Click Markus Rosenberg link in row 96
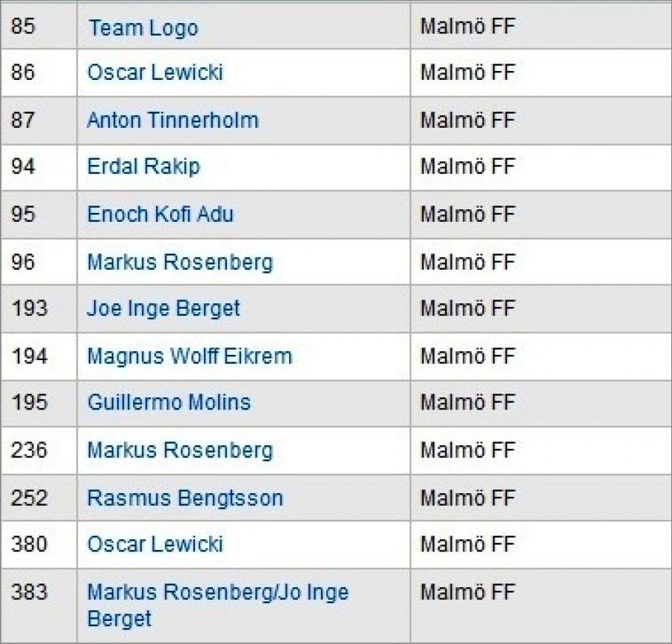 pos(180,262)
